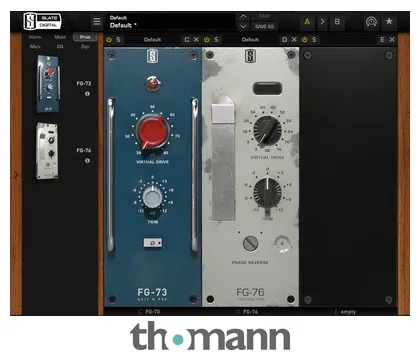Select the Mast category tab

tap(60, 37)
